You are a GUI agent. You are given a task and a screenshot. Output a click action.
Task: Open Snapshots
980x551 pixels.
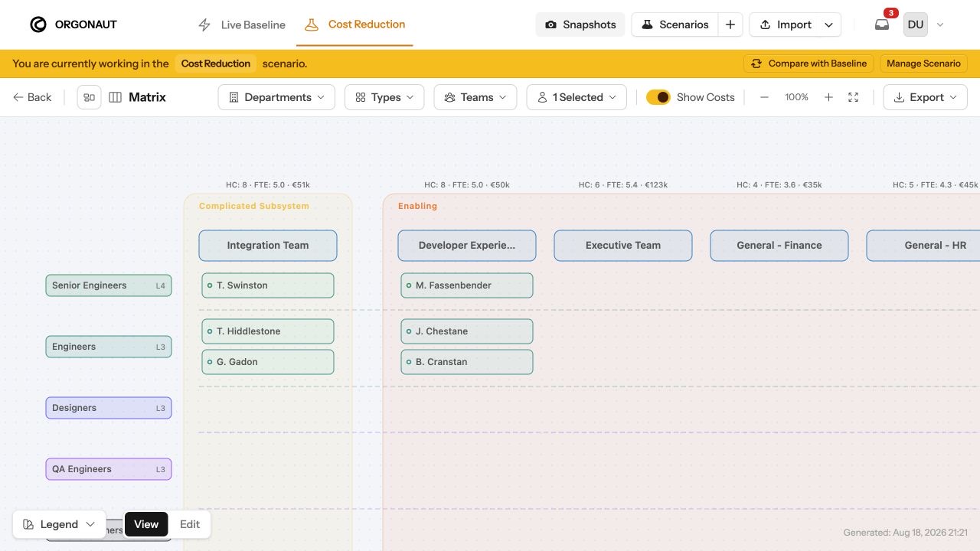coord(580,24)
